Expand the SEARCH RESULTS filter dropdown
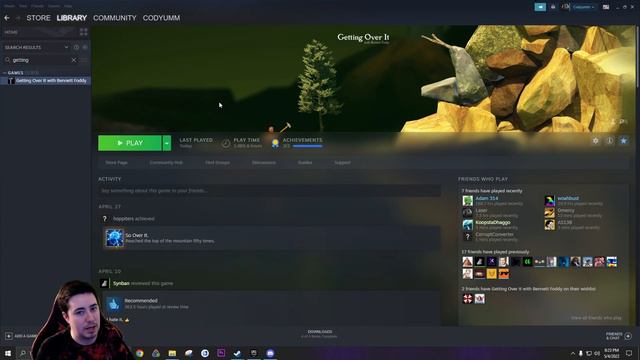Screen dimensions: 640x360 point(66,47)
